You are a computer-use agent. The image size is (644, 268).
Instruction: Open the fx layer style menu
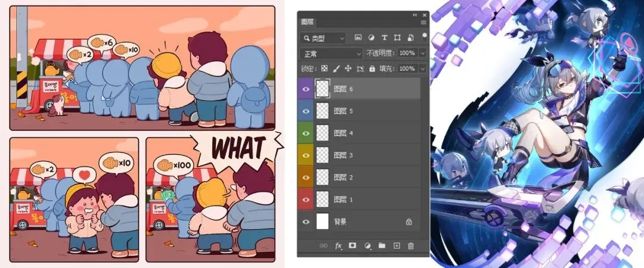[x=339, y=245]
